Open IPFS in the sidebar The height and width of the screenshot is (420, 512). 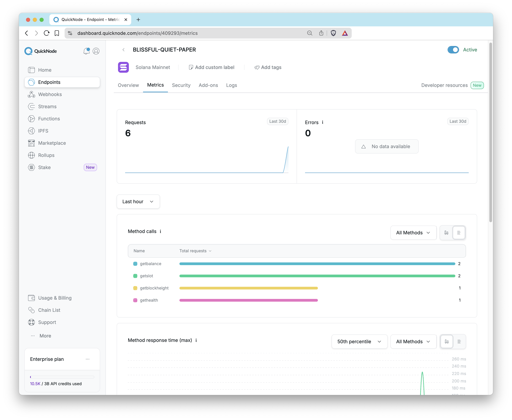tap(62, 131)
